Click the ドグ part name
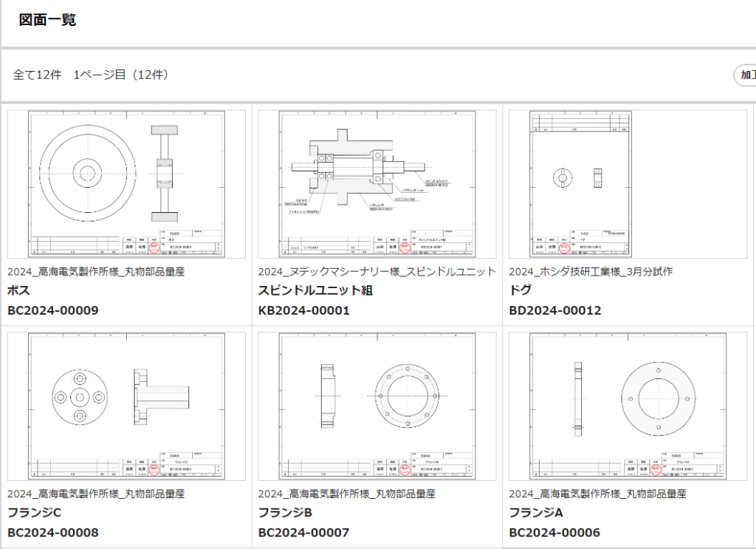The height and width of the screenshot is (549, 756). point(520,290)
